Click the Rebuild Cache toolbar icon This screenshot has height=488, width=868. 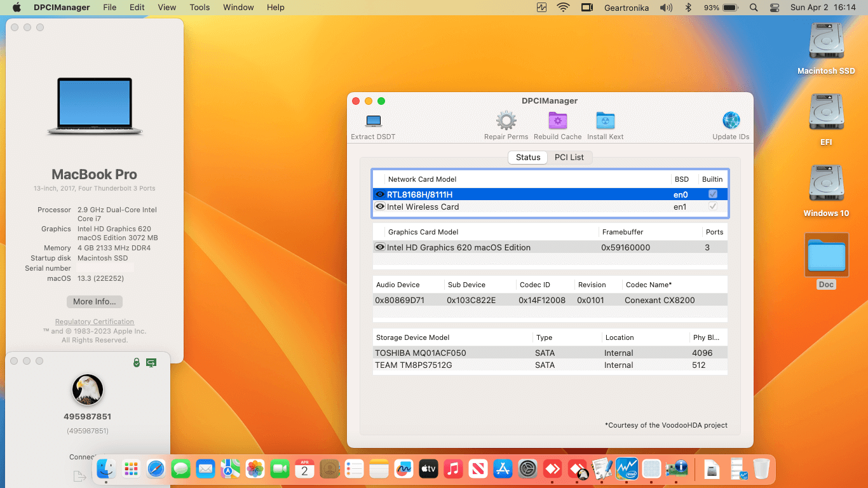coord(558,121)
